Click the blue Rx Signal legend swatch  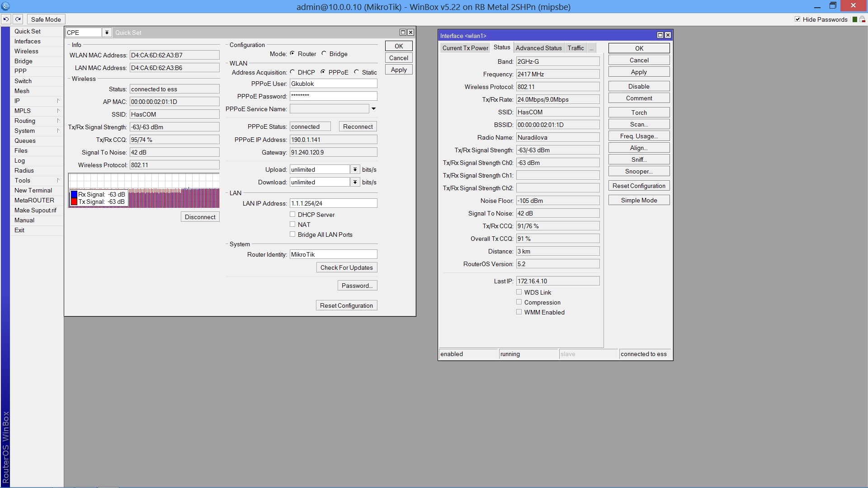tap(74, 195)
